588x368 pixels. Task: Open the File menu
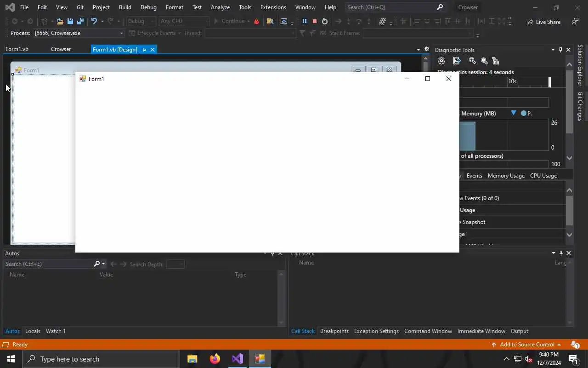point(24,7)
